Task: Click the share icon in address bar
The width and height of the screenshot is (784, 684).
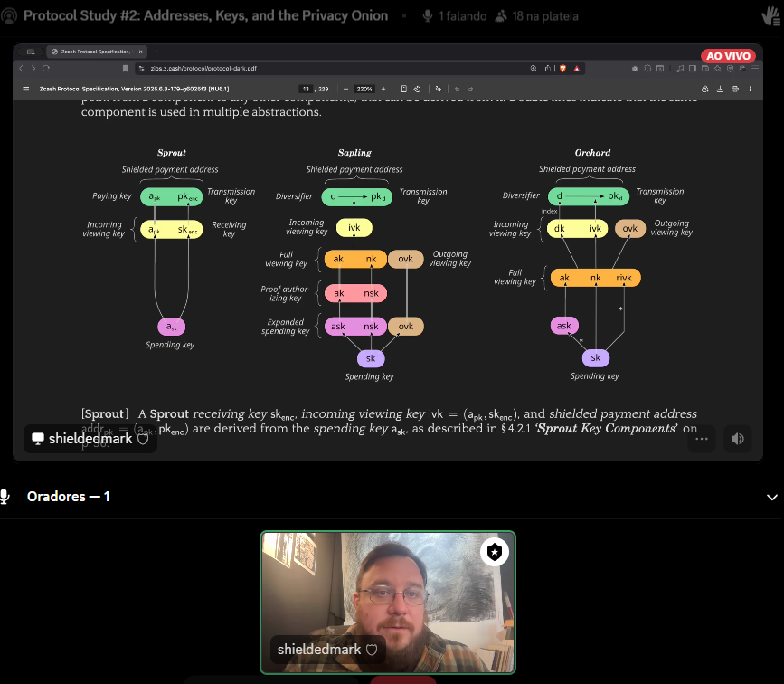Action: (547, 69)
